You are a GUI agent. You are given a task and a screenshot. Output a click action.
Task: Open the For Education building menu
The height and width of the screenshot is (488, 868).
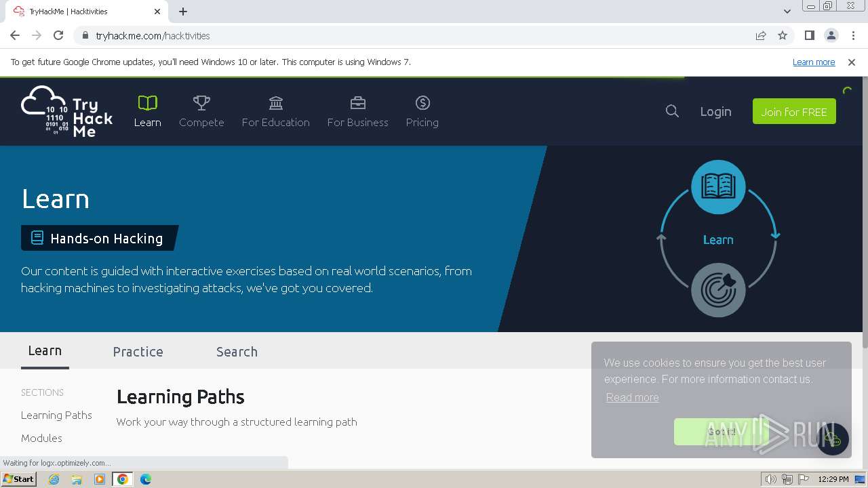275,111
